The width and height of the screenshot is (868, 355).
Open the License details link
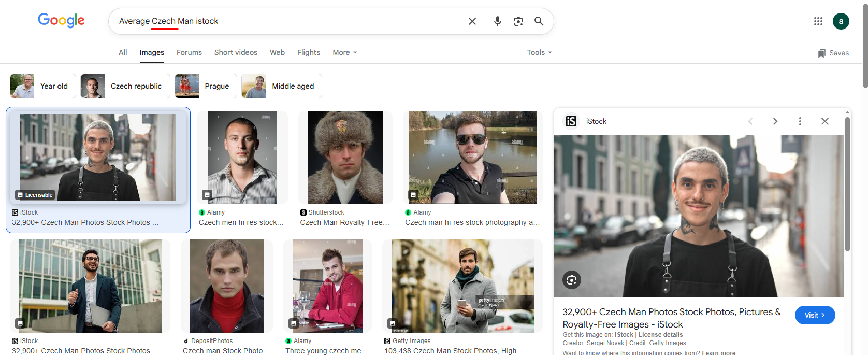tap(660, 335)
